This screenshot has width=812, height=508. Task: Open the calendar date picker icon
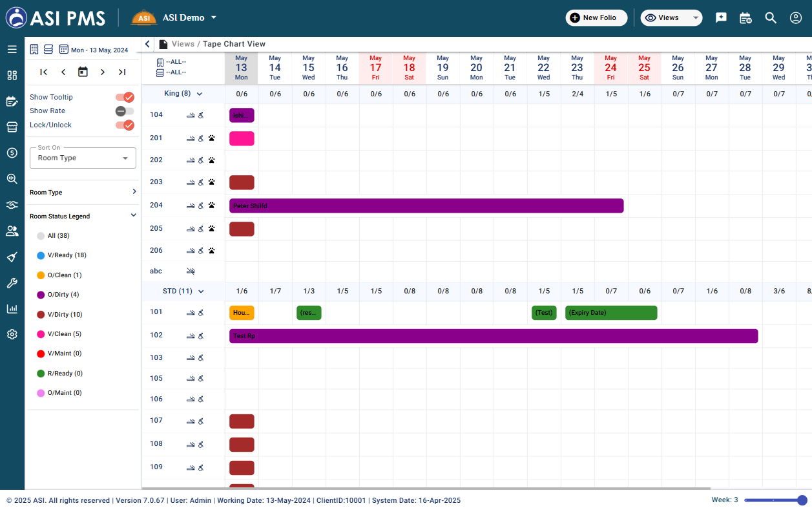[83, 72]
